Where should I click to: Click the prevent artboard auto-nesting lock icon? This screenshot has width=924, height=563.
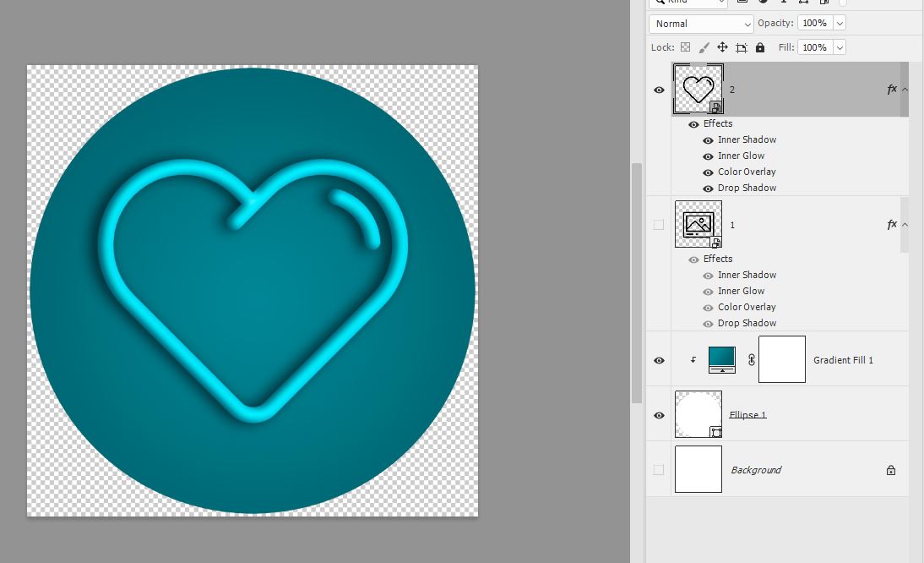point(742,48)
